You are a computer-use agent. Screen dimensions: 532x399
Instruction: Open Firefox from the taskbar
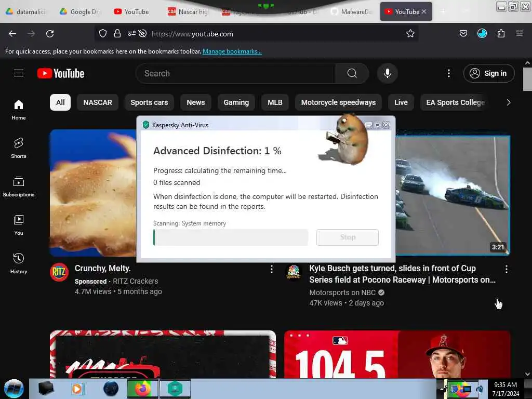[142, 389]
